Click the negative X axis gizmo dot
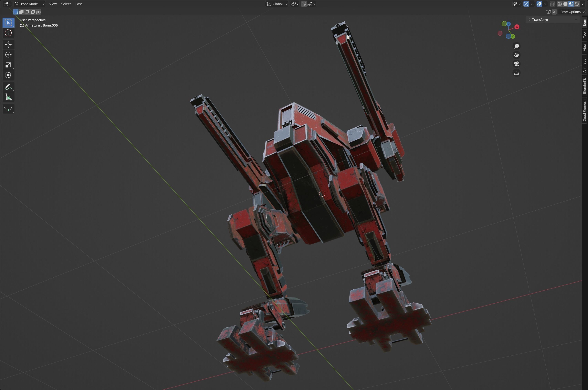Image resolution: width=588 pixels, height=390 pixels. (x=500, y=33)
